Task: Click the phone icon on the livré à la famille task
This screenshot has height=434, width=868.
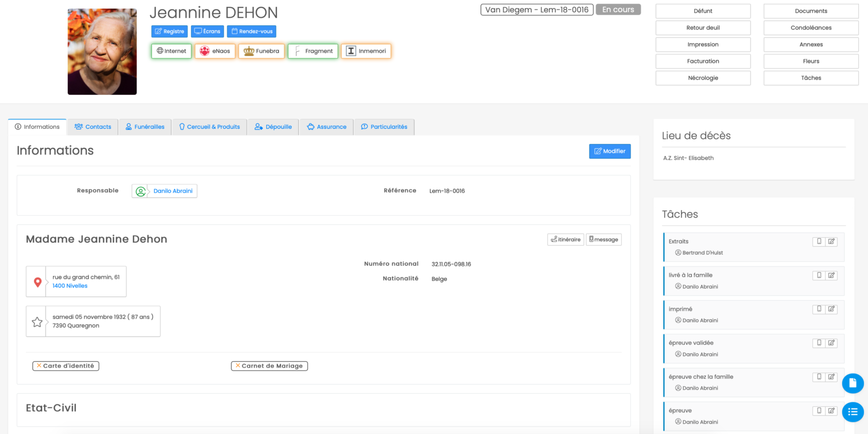Action: (x=819, y=275)
